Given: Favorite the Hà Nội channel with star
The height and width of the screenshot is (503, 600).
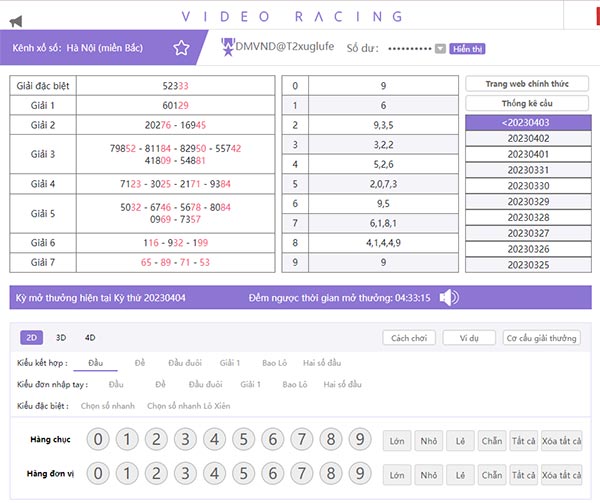Looking at the screenshot, I should (x=181, y=47).
